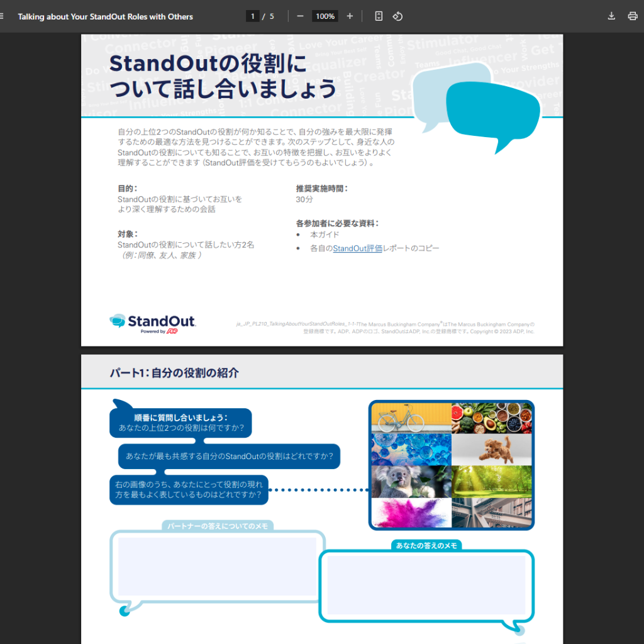Print the PDF document
The height and width of the screenshot is (644, 644).
633,16
